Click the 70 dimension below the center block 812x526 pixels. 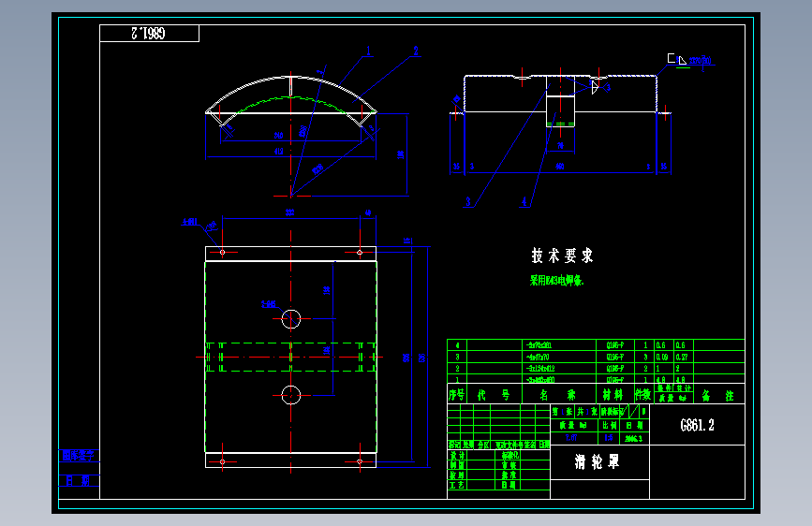coord(560,146)
